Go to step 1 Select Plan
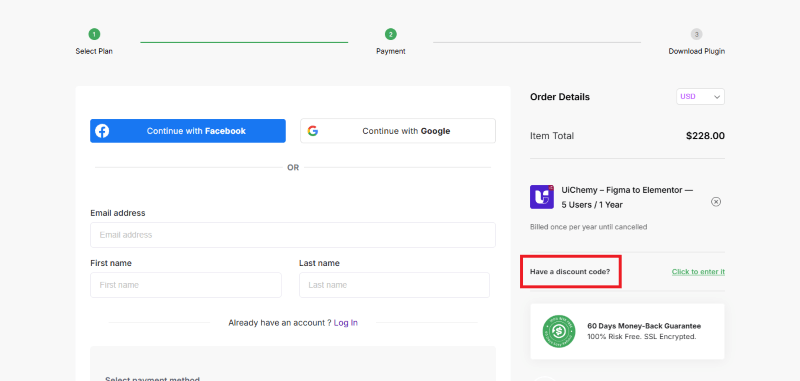This screenshot has width=800, height=381. coord(94,41)
